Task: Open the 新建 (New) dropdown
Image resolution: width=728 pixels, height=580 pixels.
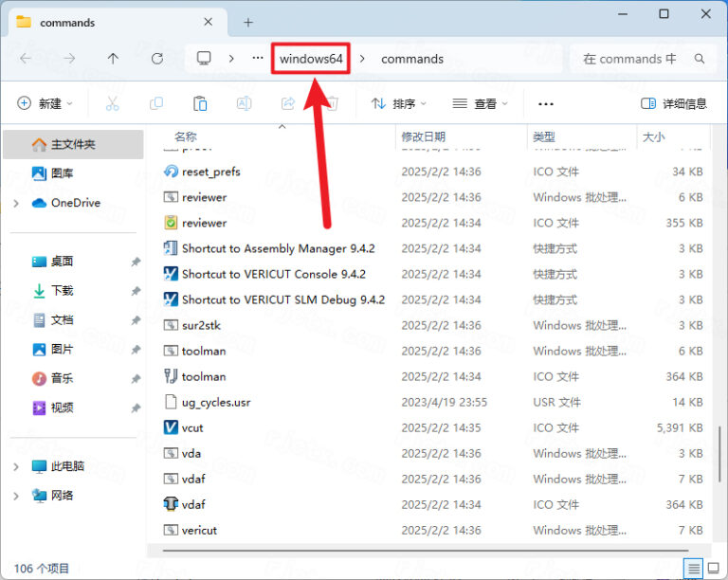Action: pyautogui.click(x=46, y=103)
